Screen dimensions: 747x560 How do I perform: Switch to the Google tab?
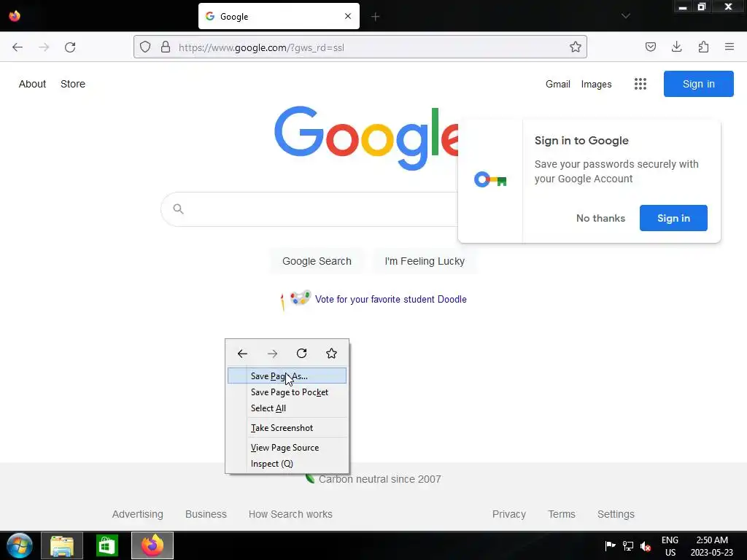coord(279,16)
